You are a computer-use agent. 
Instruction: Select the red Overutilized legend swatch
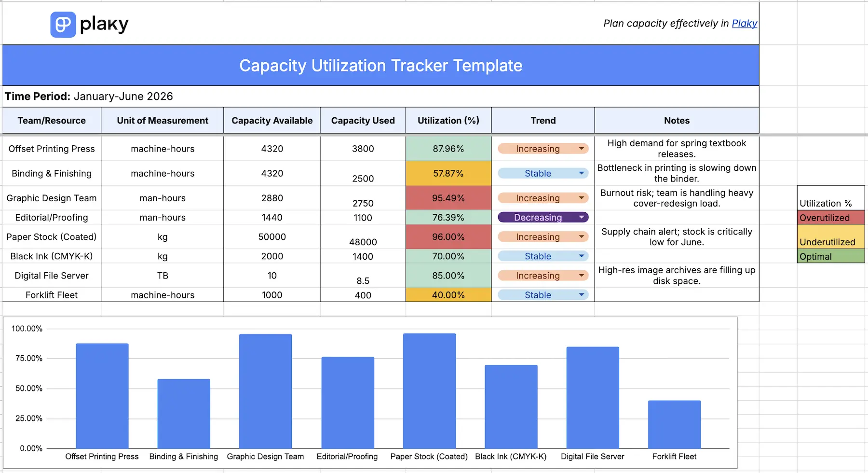(830, 218)
